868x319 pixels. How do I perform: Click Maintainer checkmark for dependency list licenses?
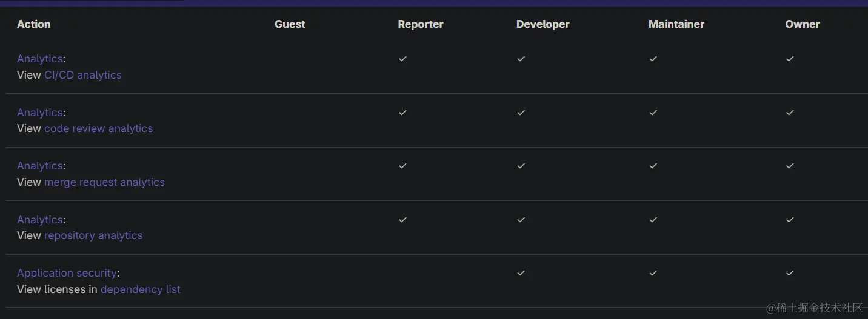click(653, 273)
